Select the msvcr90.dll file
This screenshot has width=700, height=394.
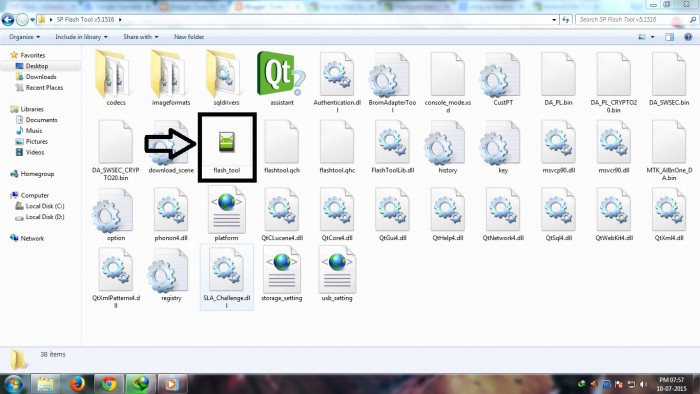(614, 147)
